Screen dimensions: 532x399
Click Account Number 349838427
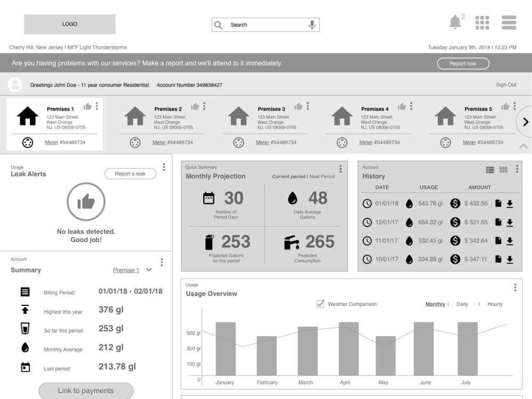(x=189, y=85)
